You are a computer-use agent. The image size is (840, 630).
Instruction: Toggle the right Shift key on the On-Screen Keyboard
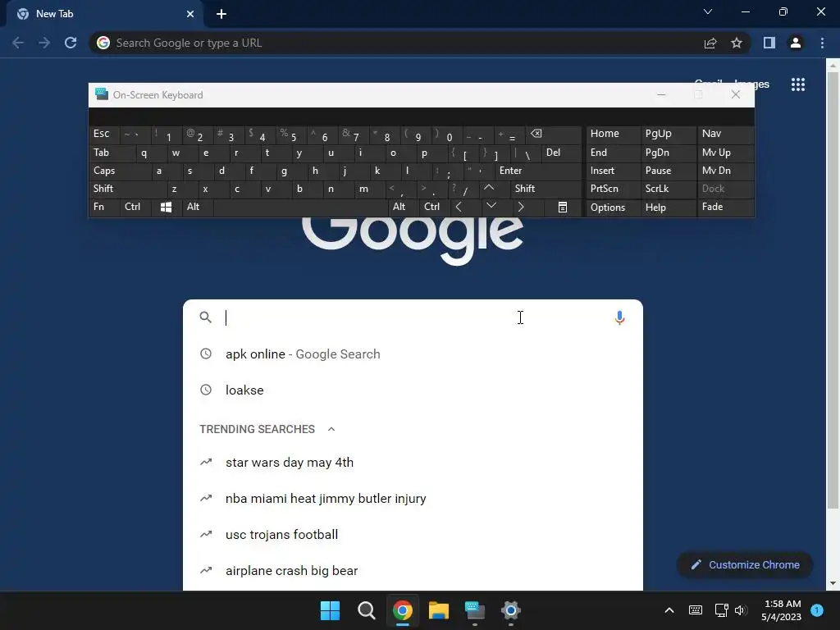pos(546,189)
